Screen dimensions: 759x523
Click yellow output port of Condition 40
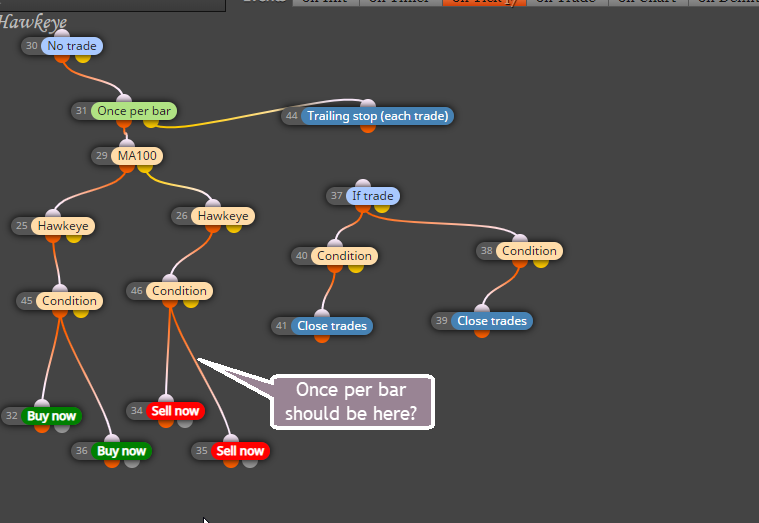pos(356,268)
